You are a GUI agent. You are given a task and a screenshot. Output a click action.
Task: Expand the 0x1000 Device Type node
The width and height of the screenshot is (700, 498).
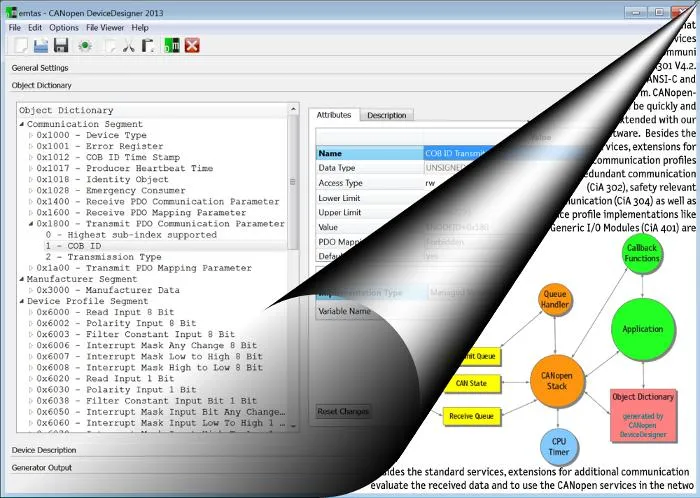[x=31, y=135]
